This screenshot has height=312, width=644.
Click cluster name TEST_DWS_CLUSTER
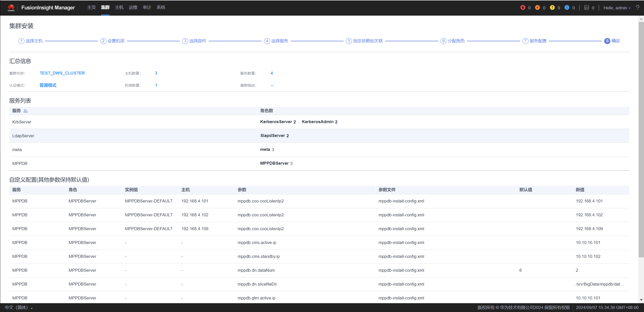[62, 73]
